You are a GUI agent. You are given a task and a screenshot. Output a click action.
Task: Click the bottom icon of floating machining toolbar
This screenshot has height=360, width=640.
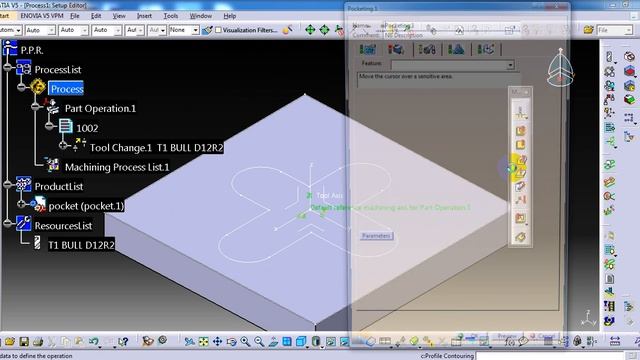click(x=520, y=237)
